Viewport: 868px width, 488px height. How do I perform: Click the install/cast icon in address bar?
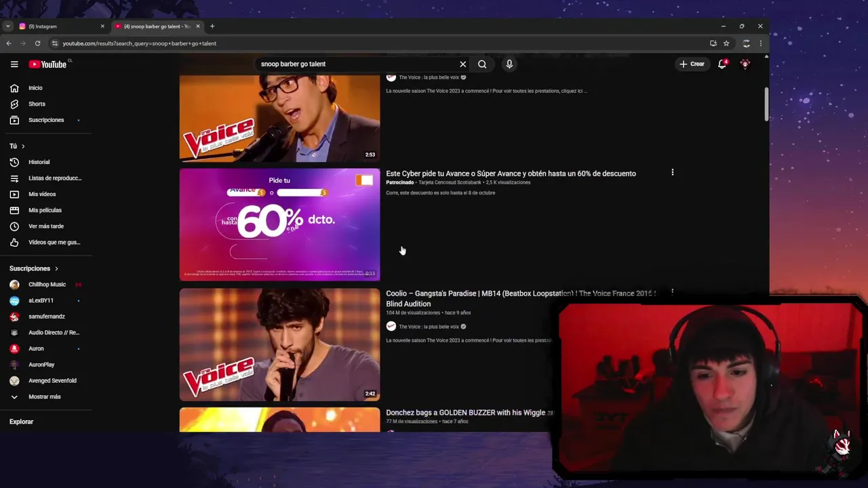click(x=713, y=43)
